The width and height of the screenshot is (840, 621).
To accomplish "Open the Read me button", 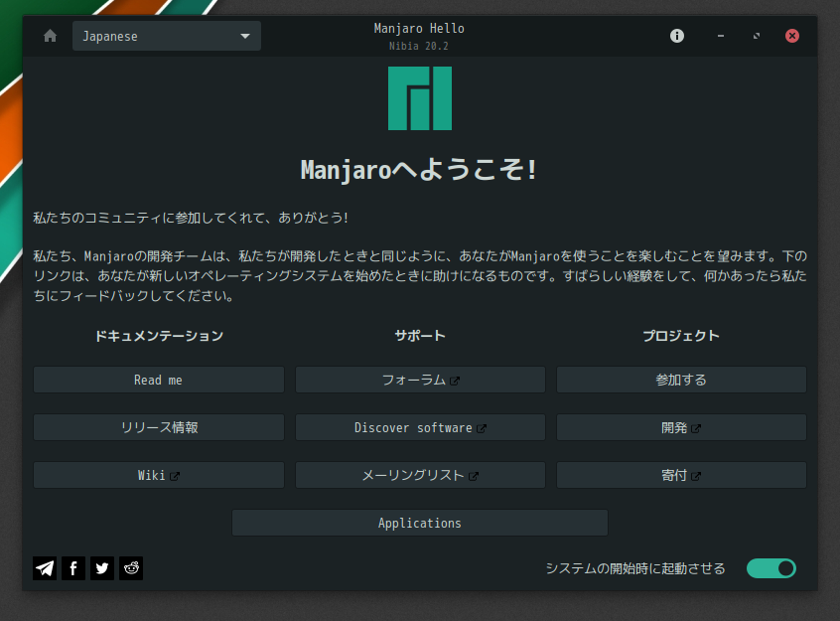I will click(x=159, y=380).
